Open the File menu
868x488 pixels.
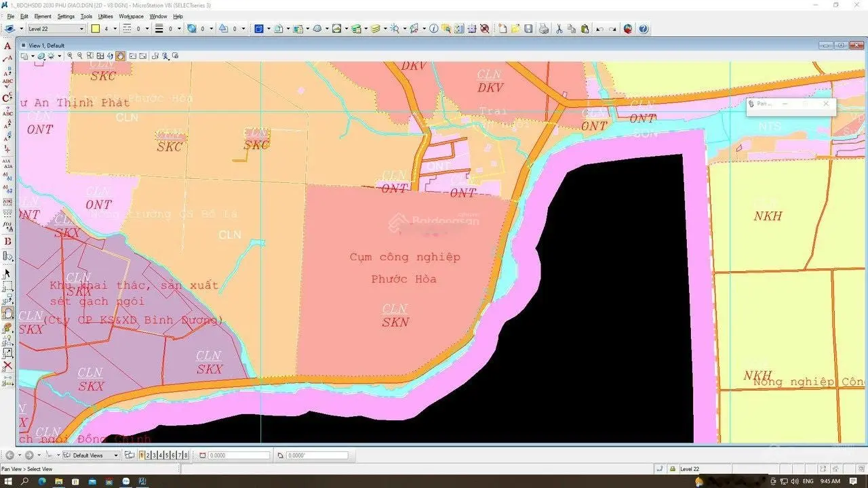pos(10,16)
